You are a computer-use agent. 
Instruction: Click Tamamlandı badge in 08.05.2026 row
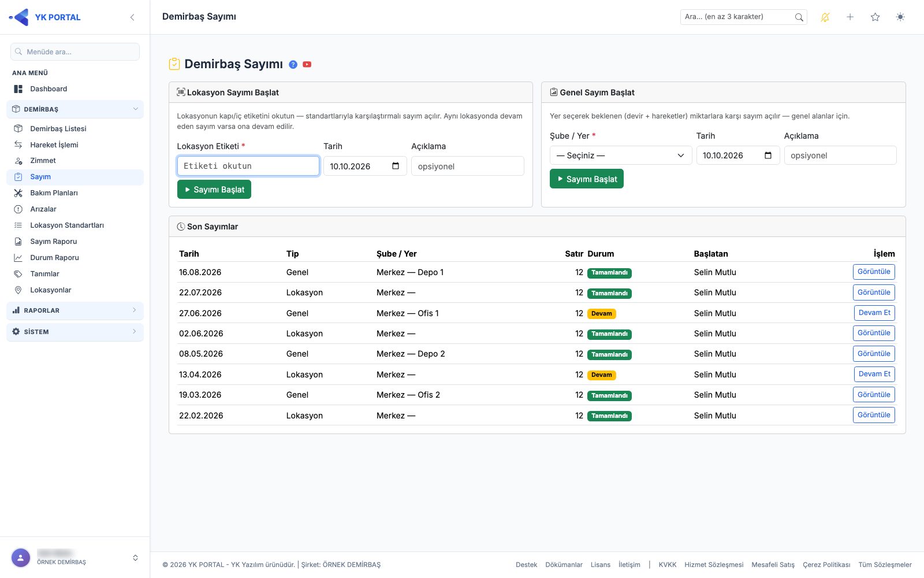point(609,354)
